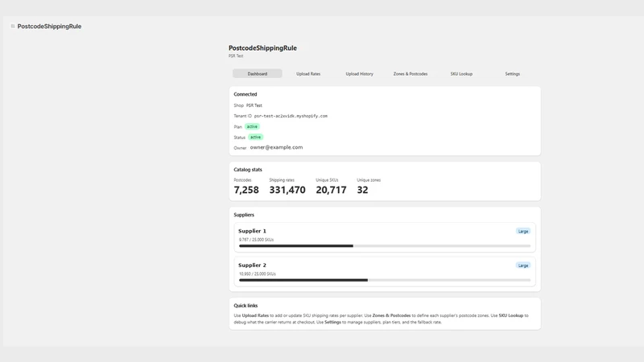644x362 pixels.
Task: Click the Catalog stats heading
Action: 248,170
